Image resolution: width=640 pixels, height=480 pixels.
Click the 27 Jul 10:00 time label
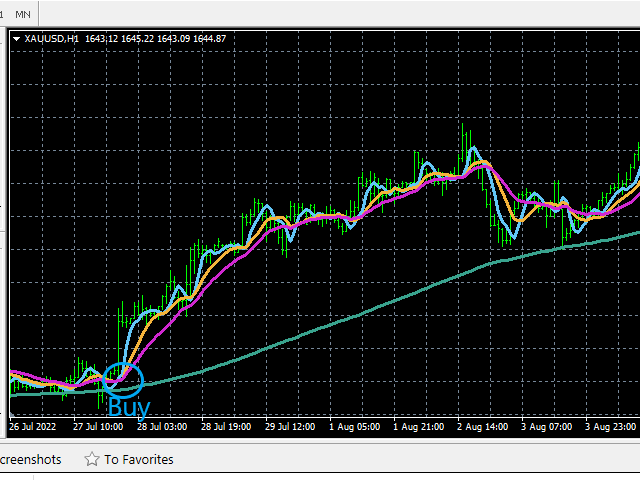pyautogui.click(x=98, y=427)
